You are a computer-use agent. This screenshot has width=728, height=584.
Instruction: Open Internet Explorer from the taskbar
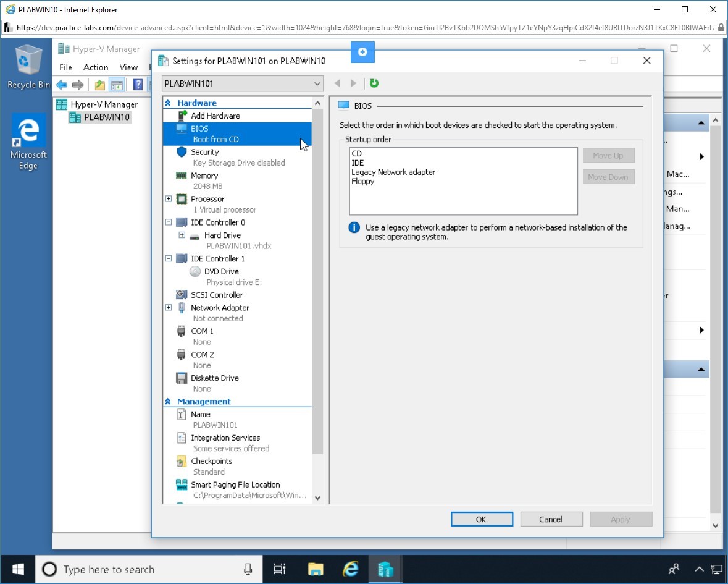point(351,569)
